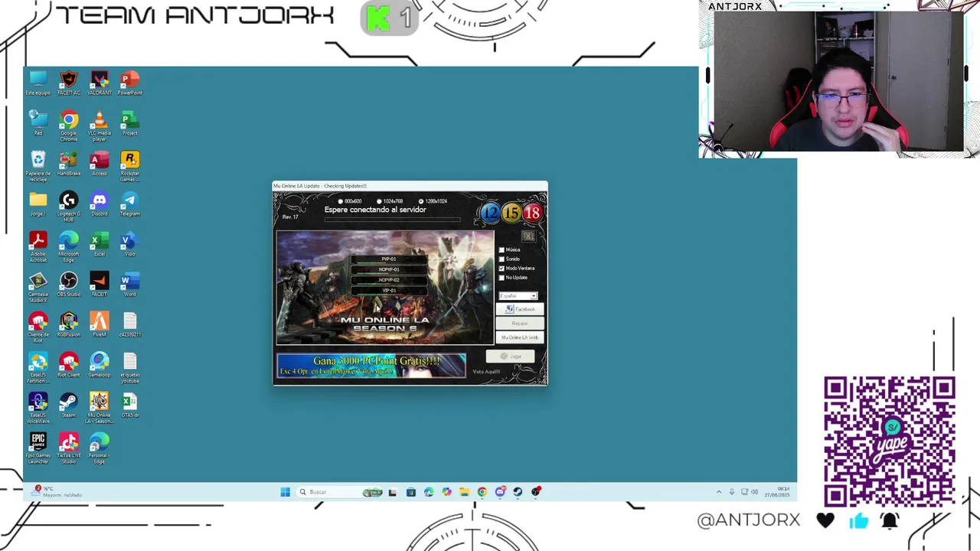Open the Excel desktop shortcut
This screenshot has width=980, height=551.
pyautogui.click(x=100, y=244)
